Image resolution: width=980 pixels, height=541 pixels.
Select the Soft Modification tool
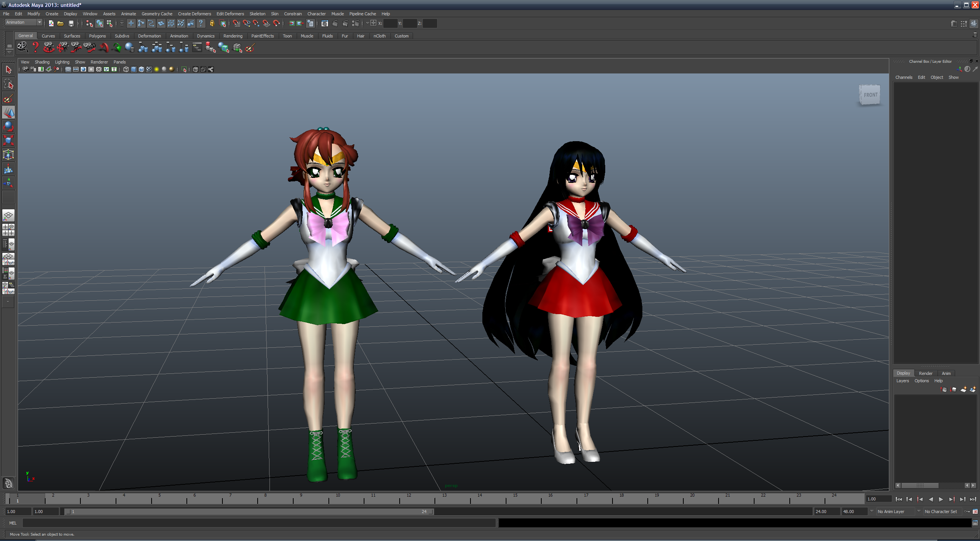point(8,169)
